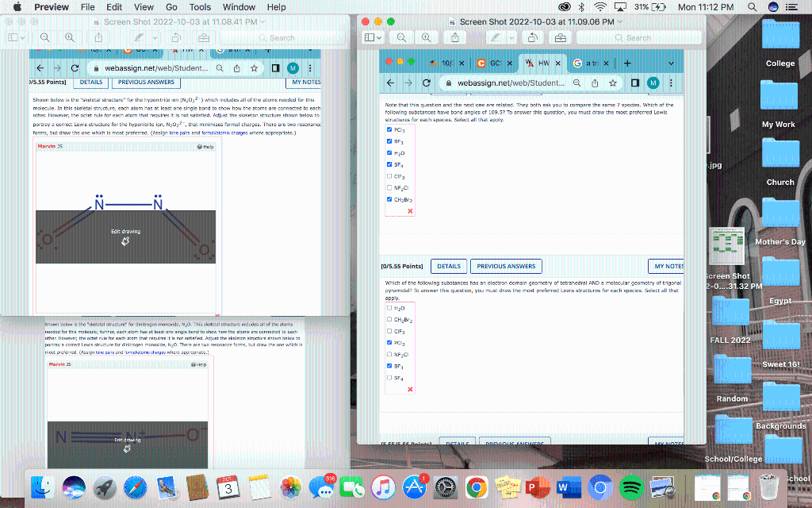Open the Markup toolbox icon in Preview
812x508 pixels.
coord(561,37)
